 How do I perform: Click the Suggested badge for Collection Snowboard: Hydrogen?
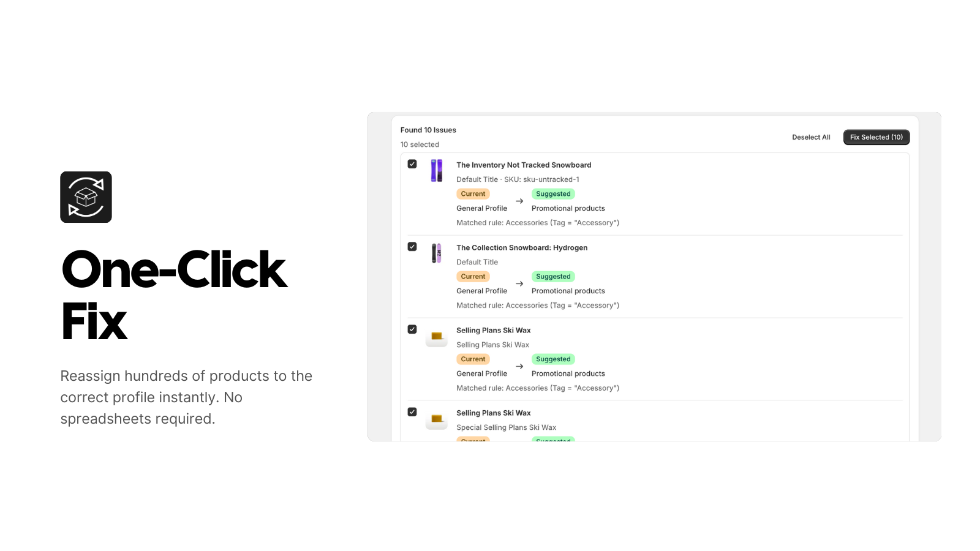coord(552,276)
